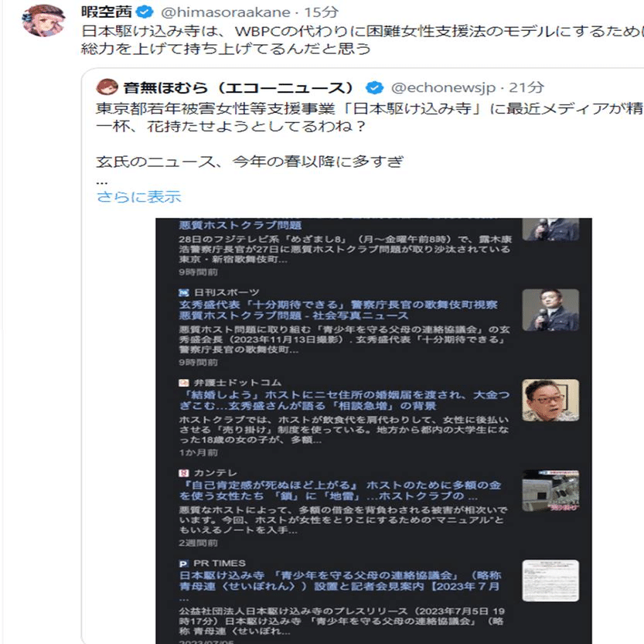Open 音無ほむら's small avatar icon

point(107,87)
